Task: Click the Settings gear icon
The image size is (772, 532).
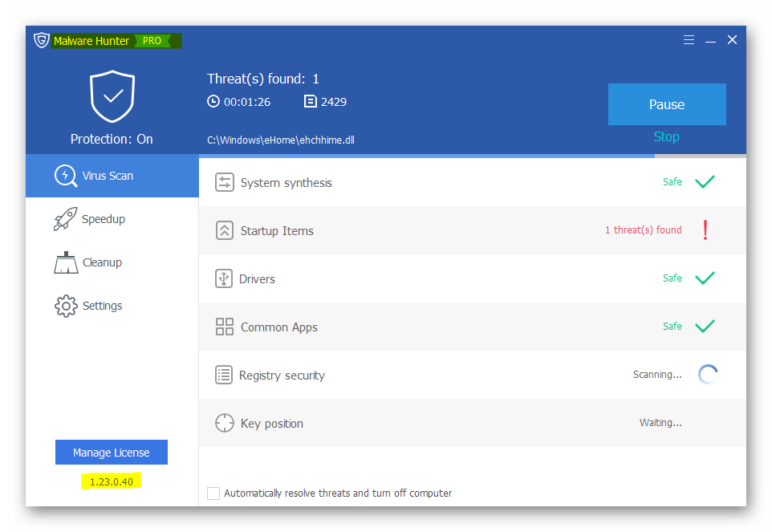Action: 66,306
